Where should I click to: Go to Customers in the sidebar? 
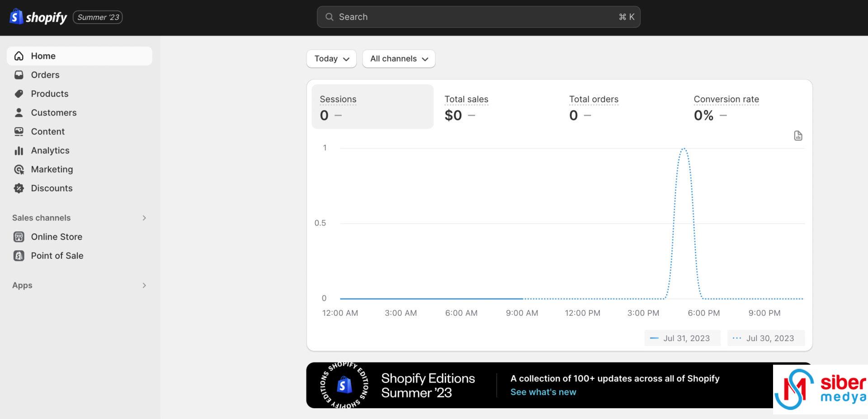click(80, 113)
